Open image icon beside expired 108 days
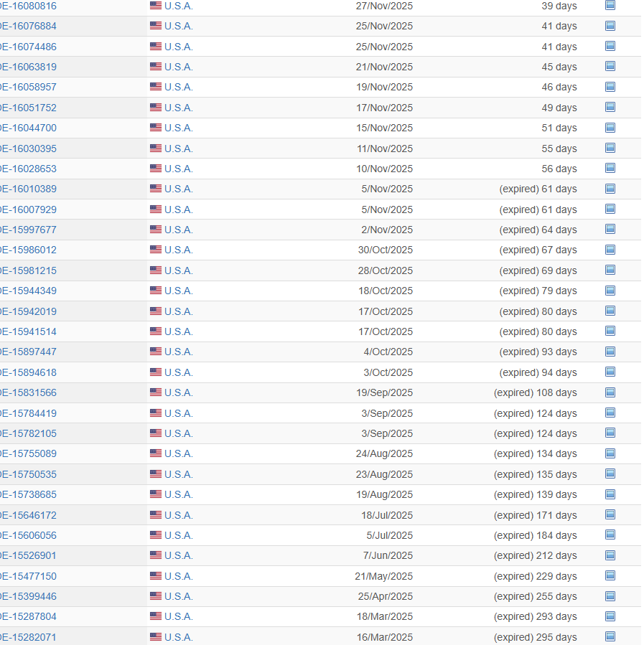644x645 pixels. point(610,392)
